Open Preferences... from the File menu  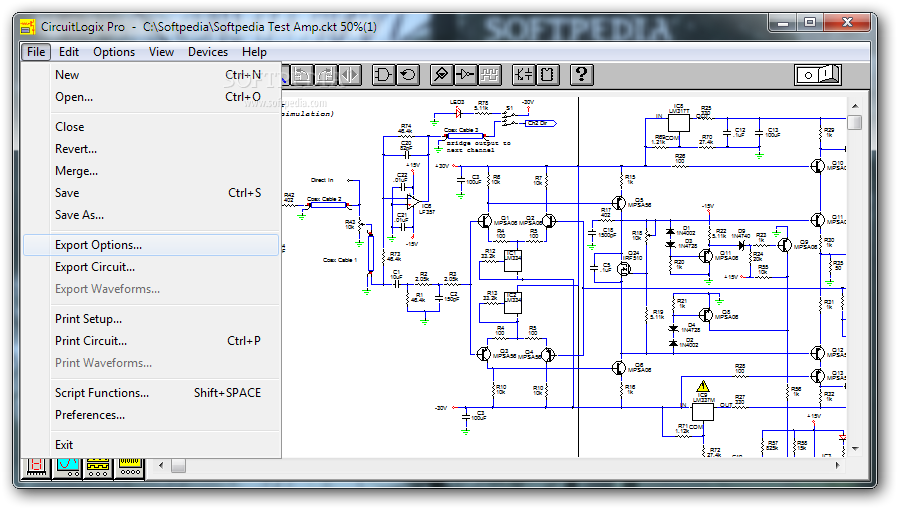[152, 415]
